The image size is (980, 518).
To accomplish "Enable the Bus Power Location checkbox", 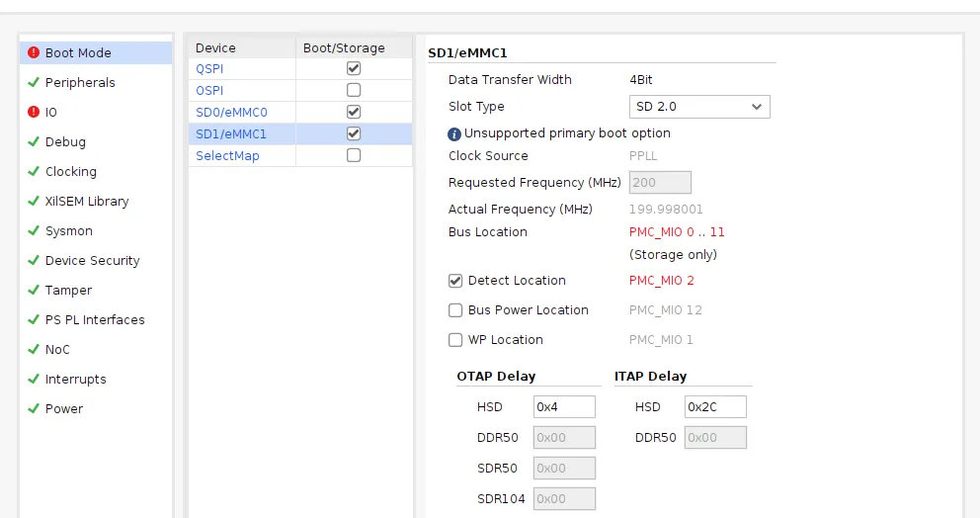I will (455, 310).
